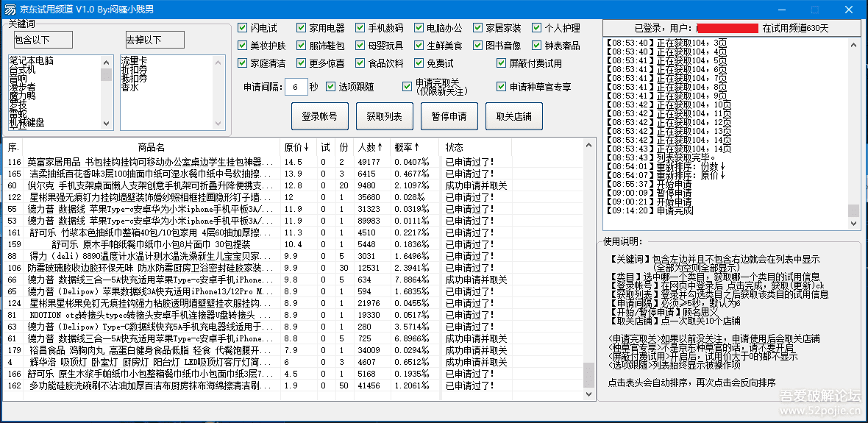Sort the table by 人数 column header
This screenshot has width=868, height=423.
click(371, 147)
